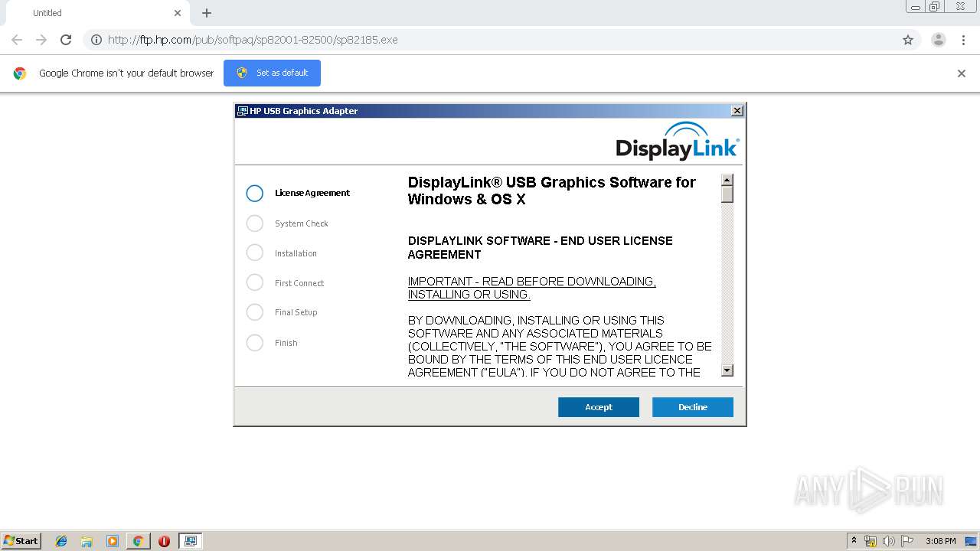980x551 pixels.
Task: Click the volume tray icon
Action: pyautogui.click(x=889, y=541)
